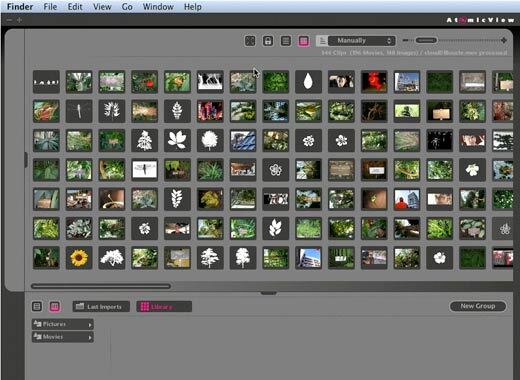
Task: Select the dragonfly on white background thumbnail
Action: click(x=144, y=170)
